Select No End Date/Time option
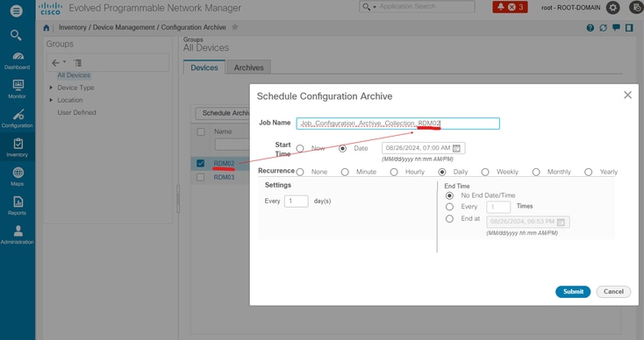644x340 pixels. click(450, 195)
